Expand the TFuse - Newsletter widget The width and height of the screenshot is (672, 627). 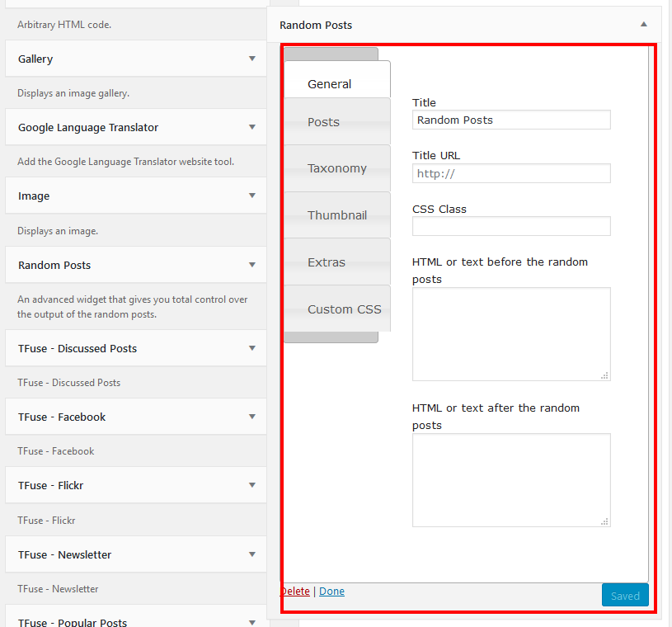251,554
